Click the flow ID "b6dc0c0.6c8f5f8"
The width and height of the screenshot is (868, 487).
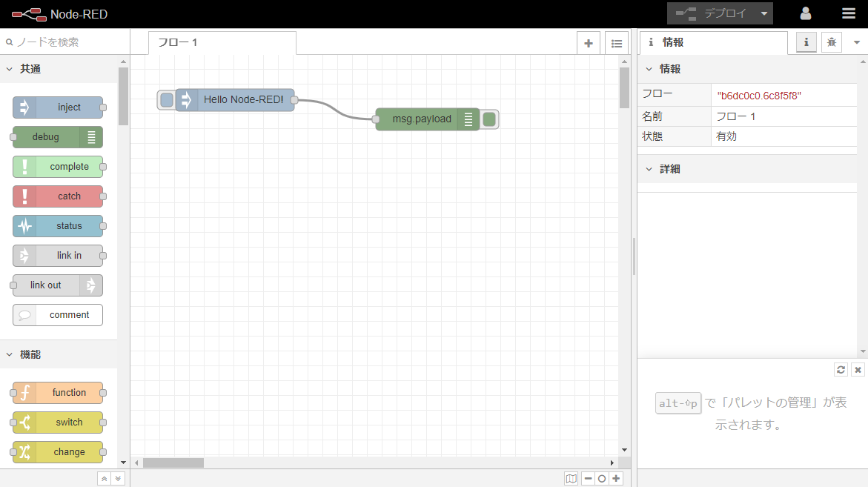coord(759,96)
